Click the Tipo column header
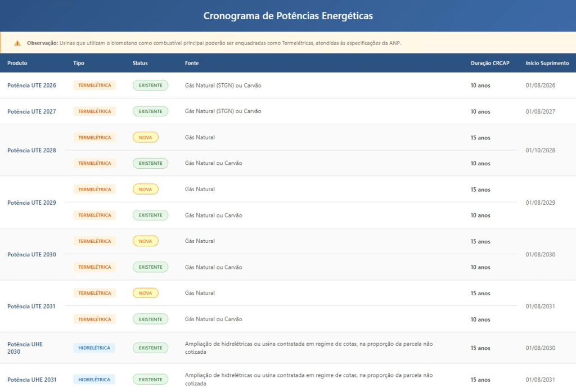The image size is (576, 392). [79, 63]
